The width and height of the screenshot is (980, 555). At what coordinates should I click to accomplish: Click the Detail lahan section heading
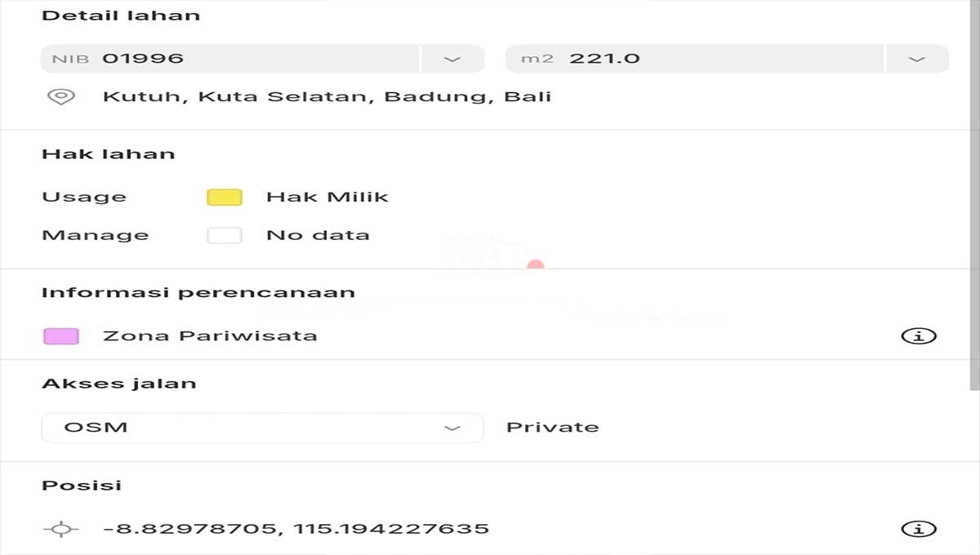[x=121, y=16]
